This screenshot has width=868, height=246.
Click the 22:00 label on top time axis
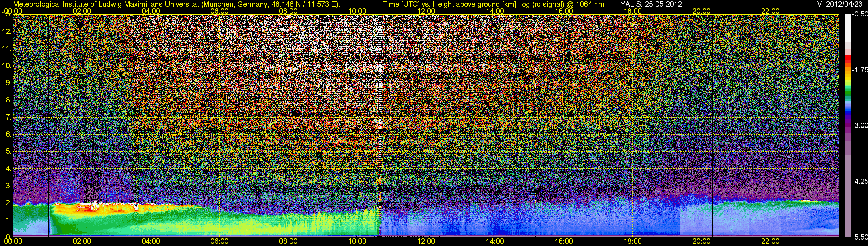click(770, 11)
